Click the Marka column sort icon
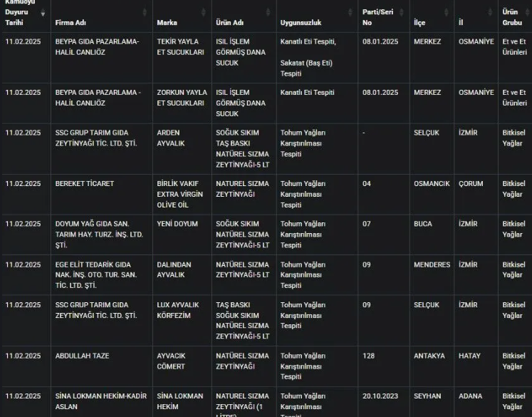 205,13
